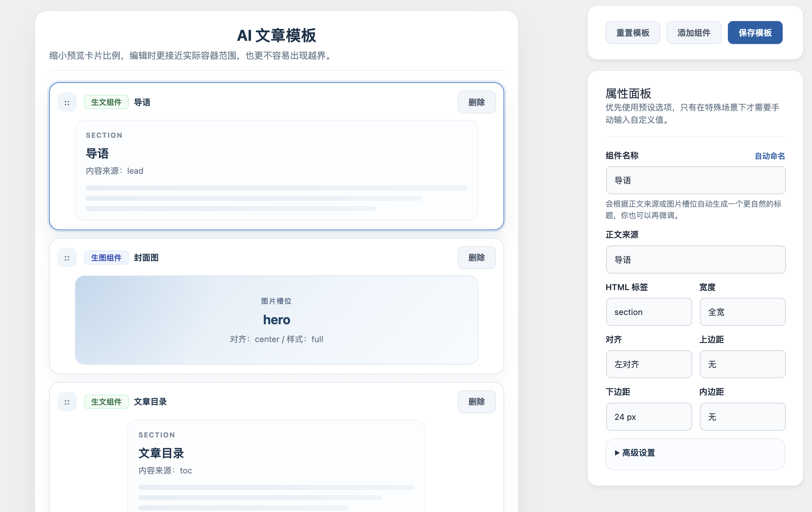812x512 pixels.
Task: Open the 正文来源 dropdown
Action: [x=695, y=260]
